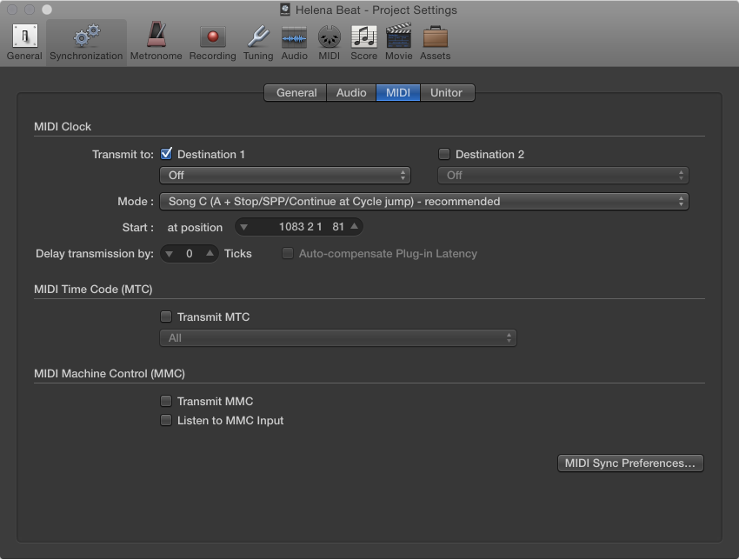Screen dimensions: 739x560
Task: Open the Score settings icon
Action: point(363,40)
